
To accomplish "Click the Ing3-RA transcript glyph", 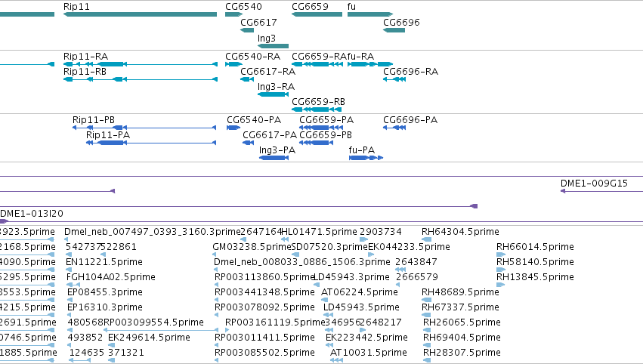I will [273, 94].
